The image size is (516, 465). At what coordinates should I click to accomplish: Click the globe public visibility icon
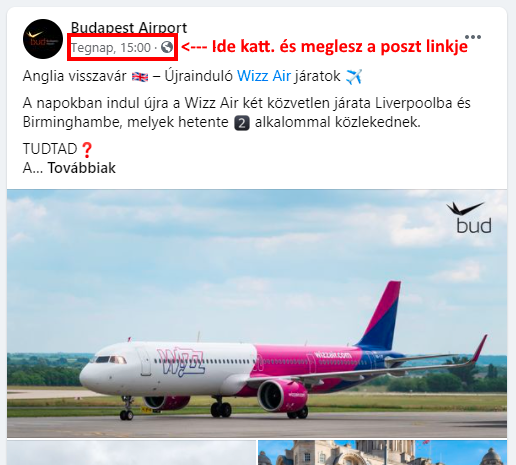click(167, 47)
